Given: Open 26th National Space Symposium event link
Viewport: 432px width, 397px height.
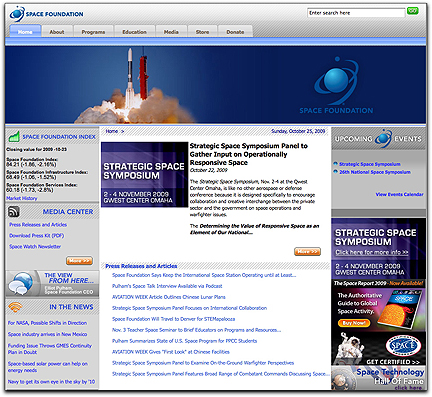Looking at the screenshot, I should (375, 172).
